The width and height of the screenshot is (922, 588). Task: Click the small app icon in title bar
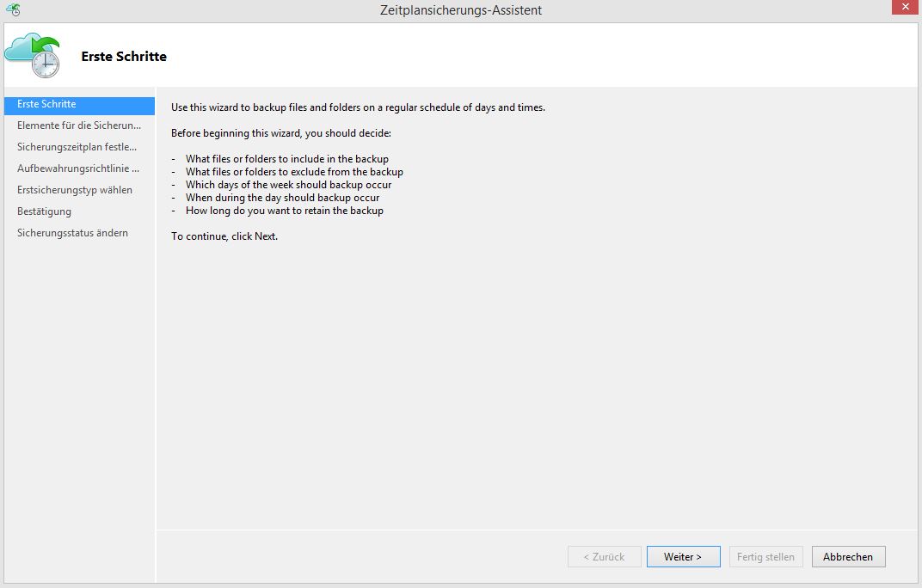click(x=12, y=10)
